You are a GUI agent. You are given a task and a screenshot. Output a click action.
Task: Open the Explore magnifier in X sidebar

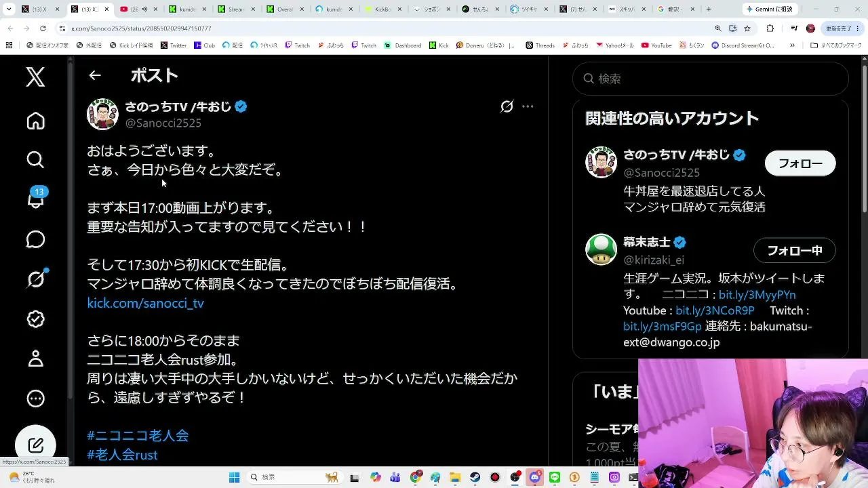point(35,160)
